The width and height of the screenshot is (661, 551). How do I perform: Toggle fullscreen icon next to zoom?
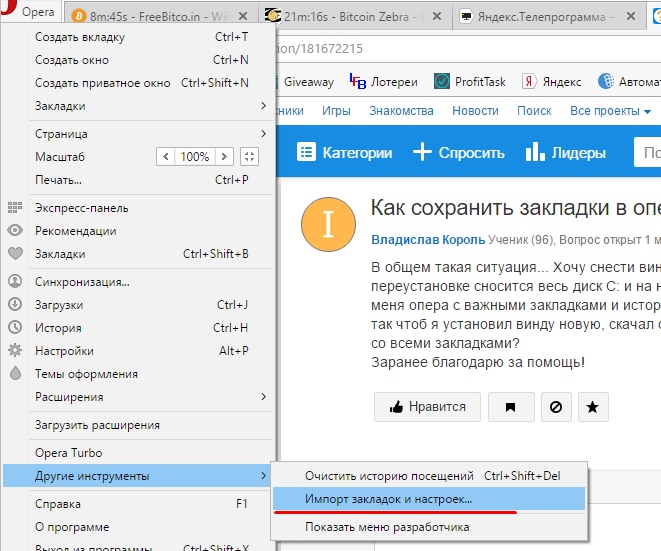point(249,157)
